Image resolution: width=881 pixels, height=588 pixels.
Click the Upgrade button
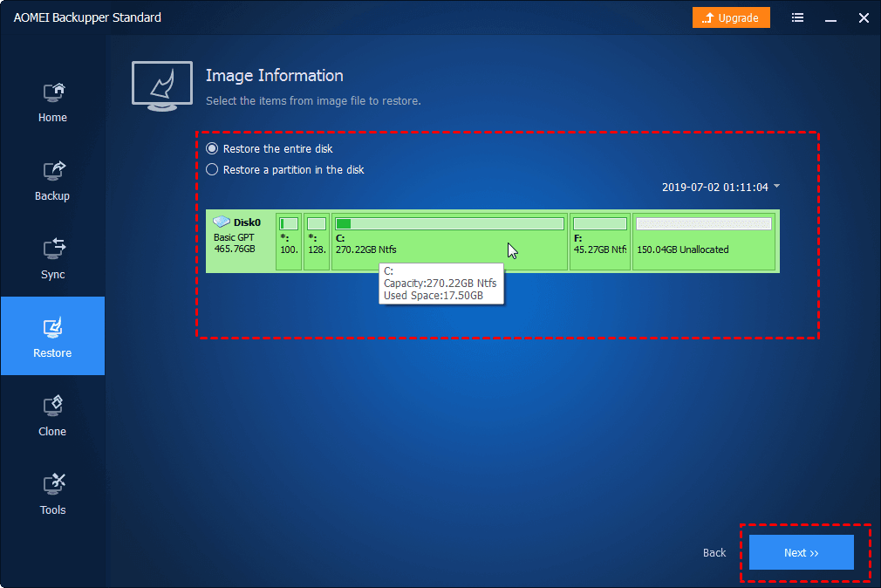point(731,17)
